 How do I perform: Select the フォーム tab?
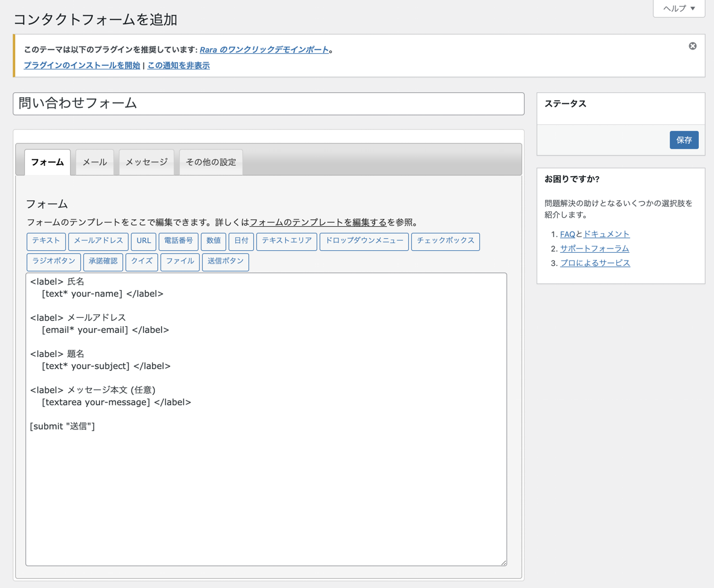(48, 162)
